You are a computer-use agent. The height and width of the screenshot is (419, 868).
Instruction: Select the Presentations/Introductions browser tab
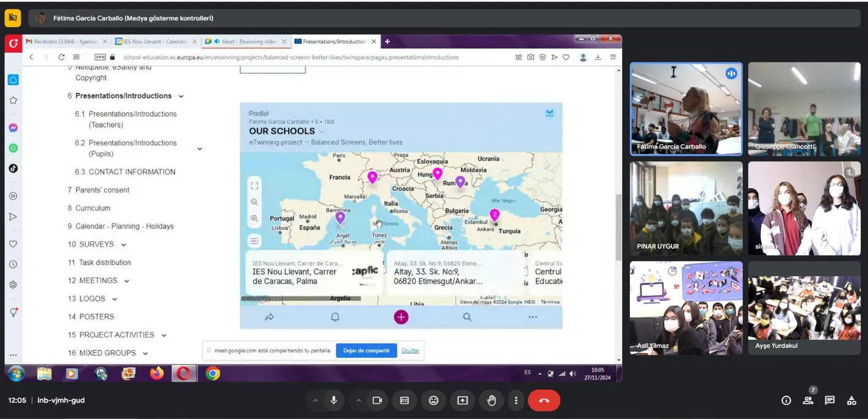point(335,42)
